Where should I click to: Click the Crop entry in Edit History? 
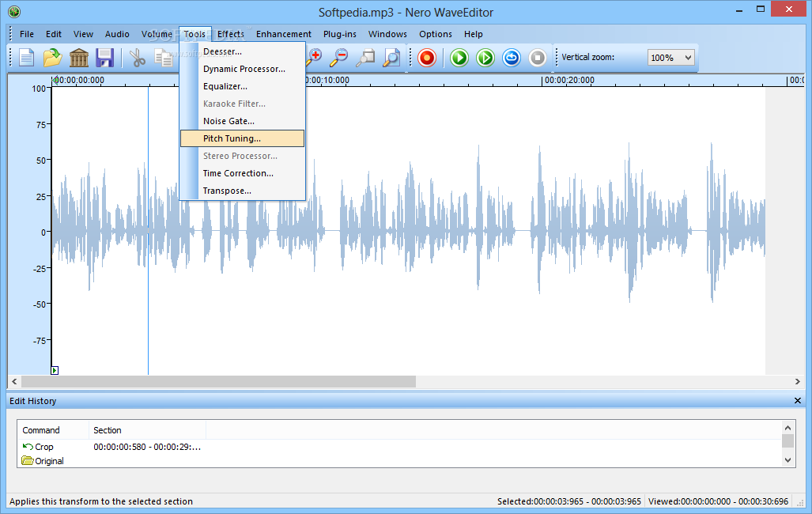point(44,447)
